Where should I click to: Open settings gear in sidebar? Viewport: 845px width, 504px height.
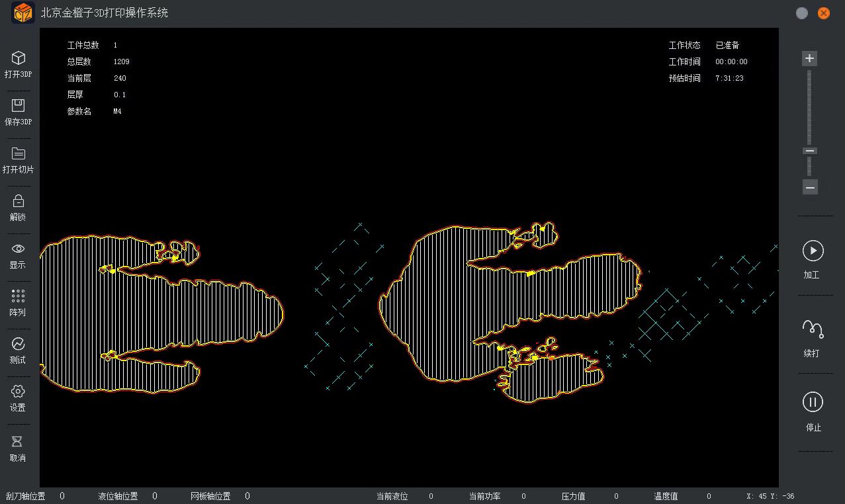click(19, 392)
